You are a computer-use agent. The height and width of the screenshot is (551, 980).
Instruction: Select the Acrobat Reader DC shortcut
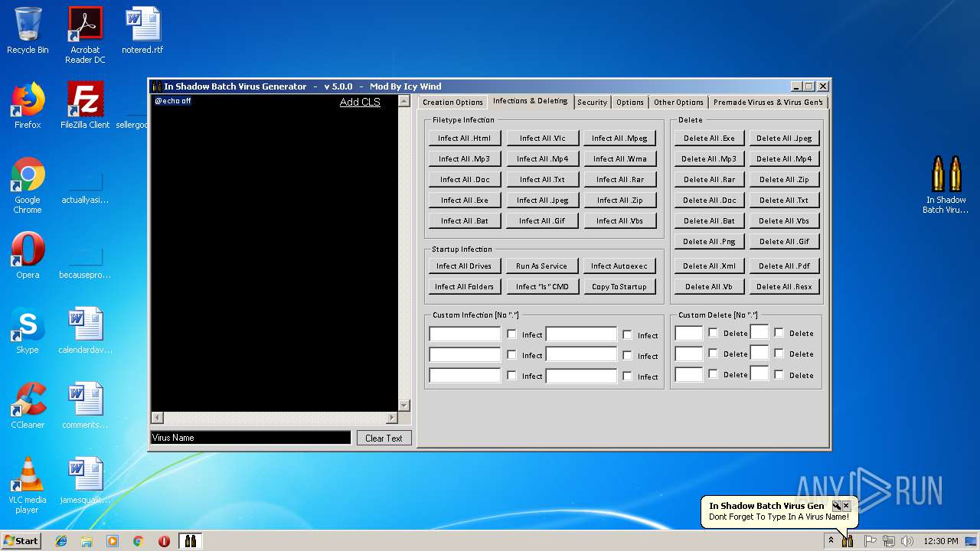[85, 35]
